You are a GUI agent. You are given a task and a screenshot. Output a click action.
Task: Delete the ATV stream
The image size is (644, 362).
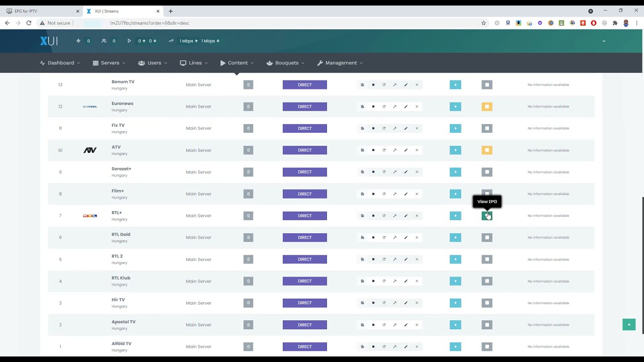[417, 150]
